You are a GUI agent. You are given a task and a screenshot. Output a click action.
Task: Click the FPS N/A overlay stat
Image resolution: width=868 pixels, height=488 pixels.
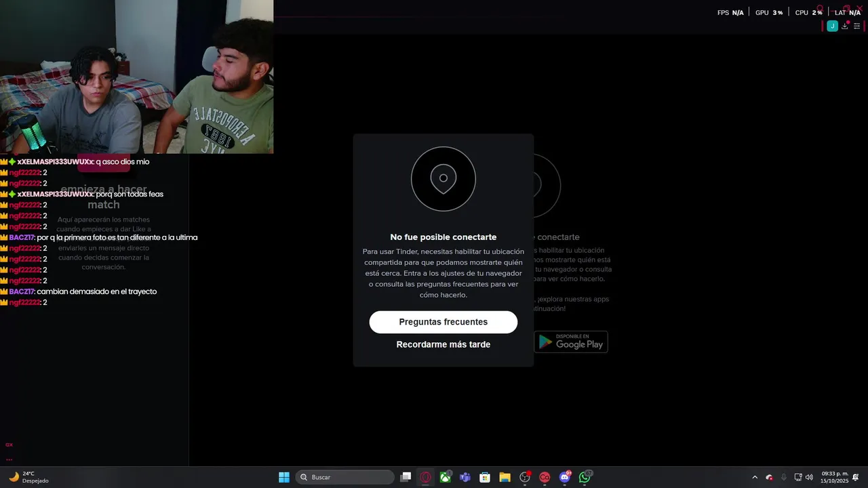click(730, 13)
